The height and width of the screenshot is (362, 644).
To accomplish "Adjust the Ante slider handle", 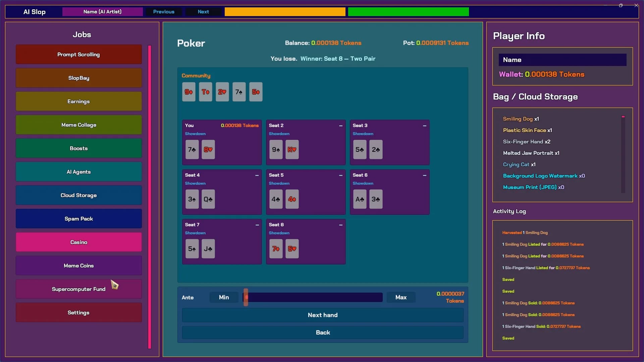I will 246,297.
